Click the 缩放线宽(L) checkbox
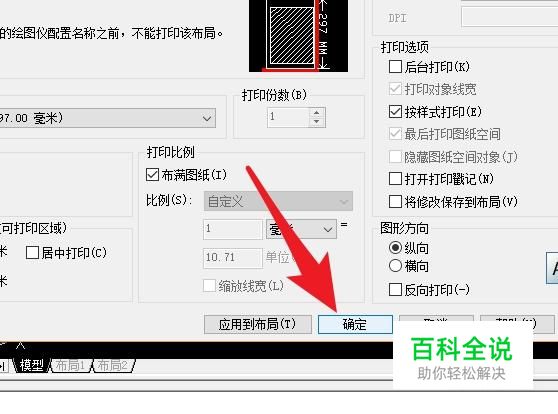The width and height of the screenshot is (558, 414). (x=209, y=285)
